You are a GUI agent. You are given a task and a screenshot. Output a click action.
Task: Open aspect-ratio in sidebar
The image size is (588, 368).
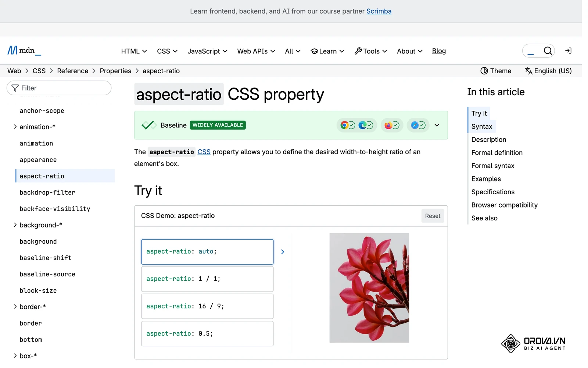65,176
